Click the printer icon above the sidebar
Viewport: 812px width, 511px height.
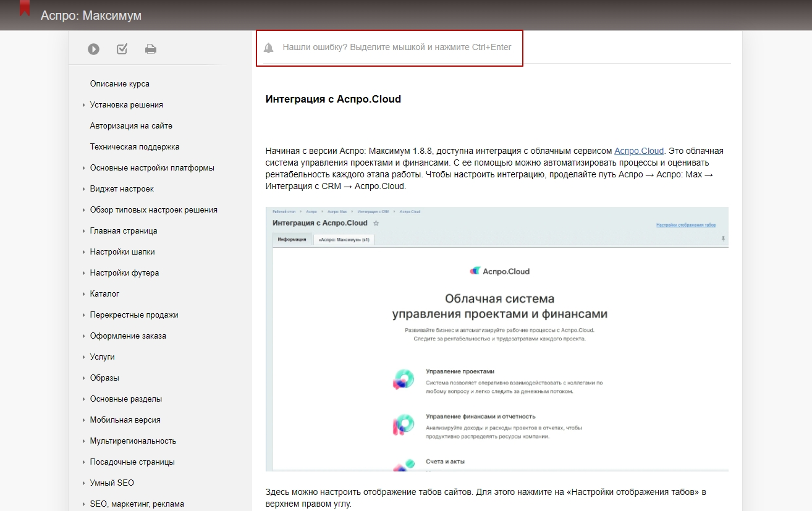tap(150, 49)
